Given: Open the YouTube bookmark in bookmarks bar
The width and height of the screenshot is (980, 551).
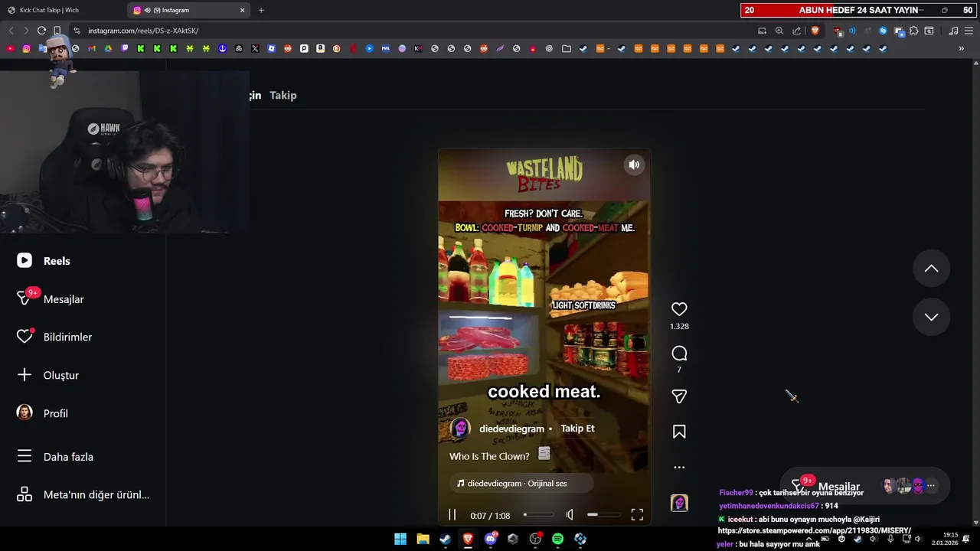Looking at the screenshot, I should point(10,48).
